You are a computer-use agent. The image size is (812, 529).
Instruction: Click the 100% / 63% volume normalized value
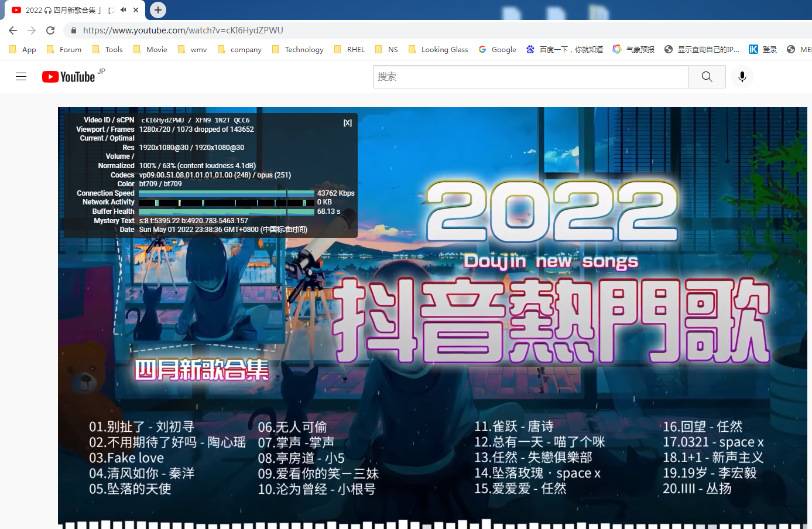tap(197, 166)
